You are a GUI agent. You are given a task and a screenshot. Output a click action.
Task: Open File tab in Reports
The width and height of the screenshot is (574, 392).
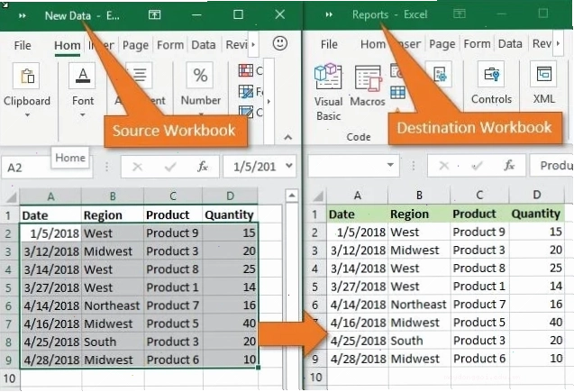(329, 44)
